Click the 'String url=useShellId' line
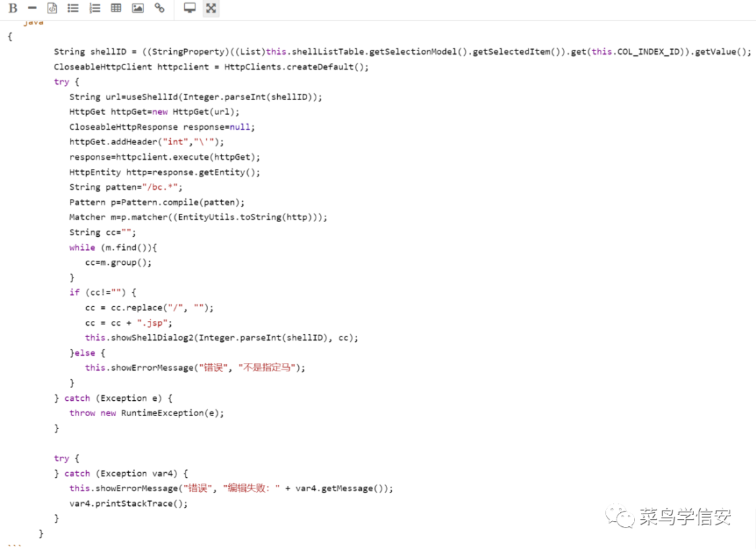The height and width of the screenshot is (550, 756). click(196, 97)
